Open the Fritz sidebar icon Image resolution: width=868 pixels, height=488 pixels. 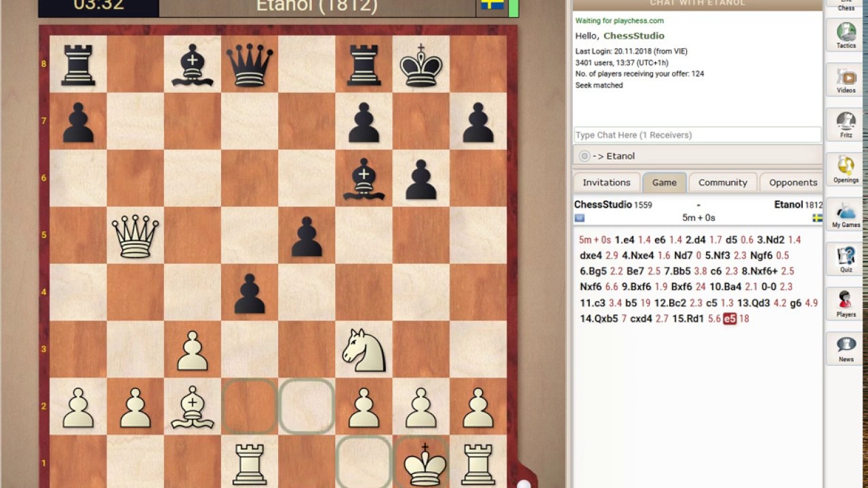coord(846,125)
